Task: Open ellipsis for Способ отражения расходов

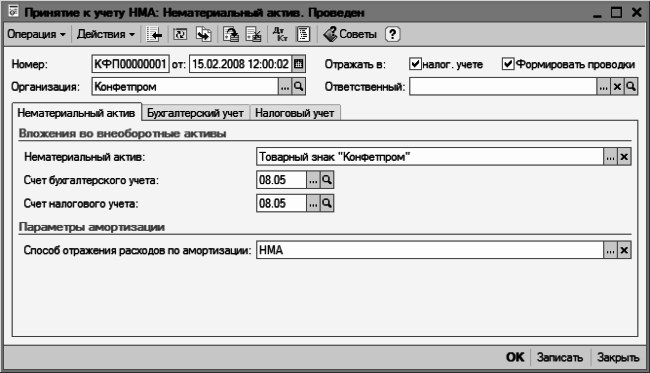Action: 610,250
